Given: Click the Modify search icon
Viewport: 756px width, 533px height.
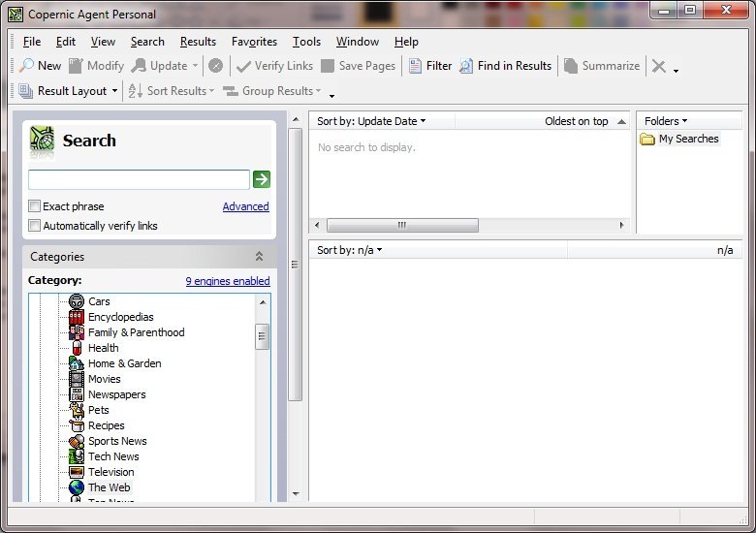Looking at the screenshot, I should click(76, 66).
